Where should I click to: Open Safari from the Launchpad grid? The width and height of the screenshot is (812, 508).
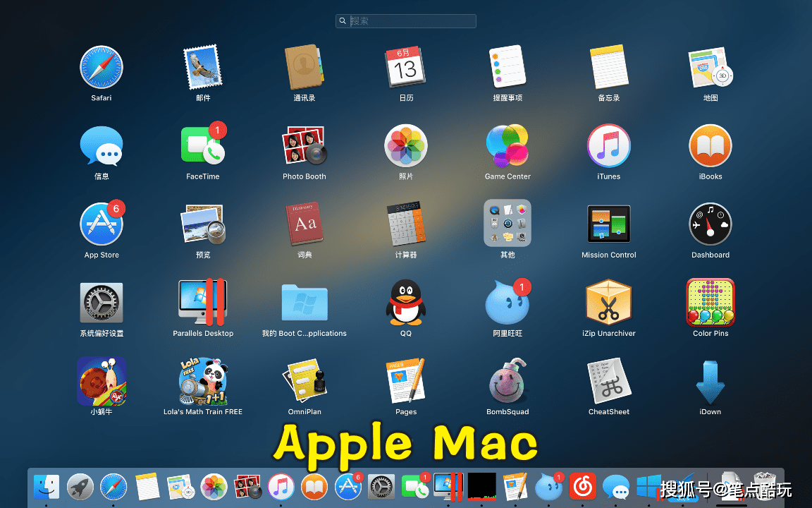(x=101, y=68)
